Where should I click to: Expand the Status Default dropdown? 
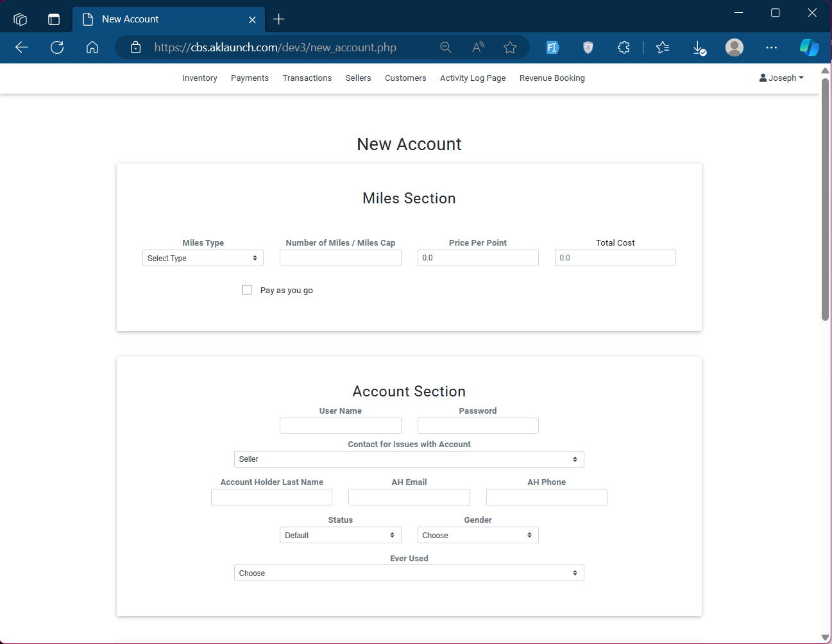[340, 536]
